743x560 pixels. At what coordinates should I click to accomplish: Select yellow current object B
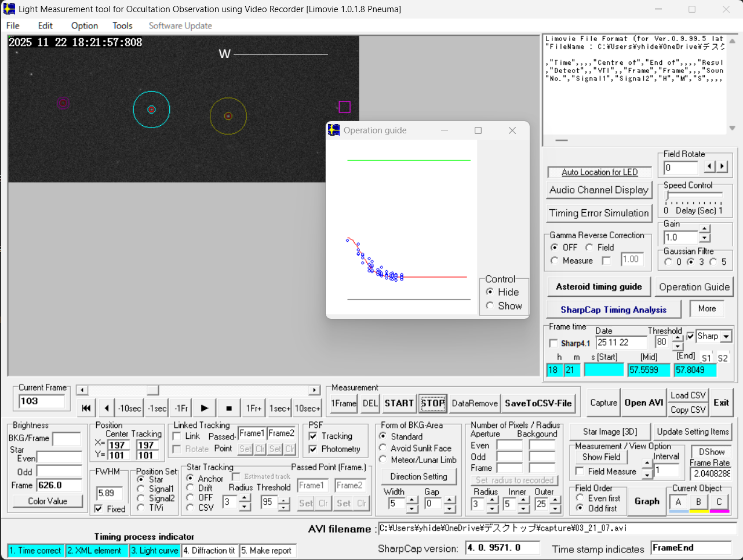pos(698,502)
